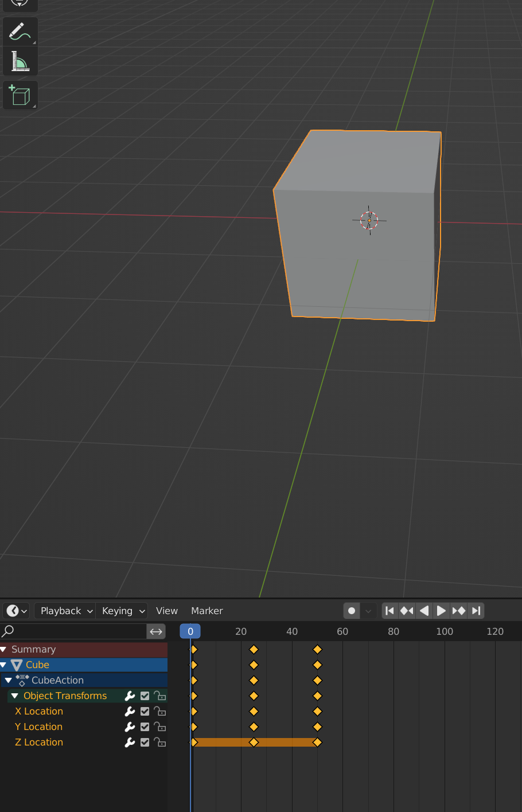Open the auto keyframing options dropdown

point(368,611)
